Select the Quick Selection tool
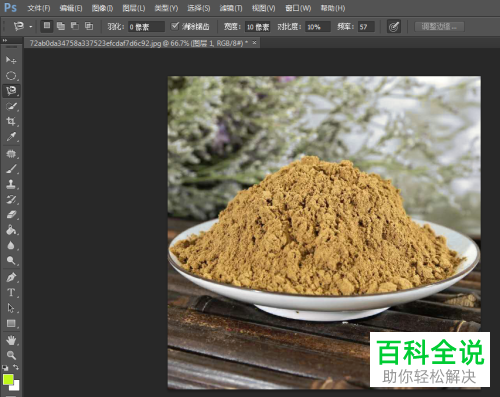This screenshot has width=500, height=397. [11, 107]
